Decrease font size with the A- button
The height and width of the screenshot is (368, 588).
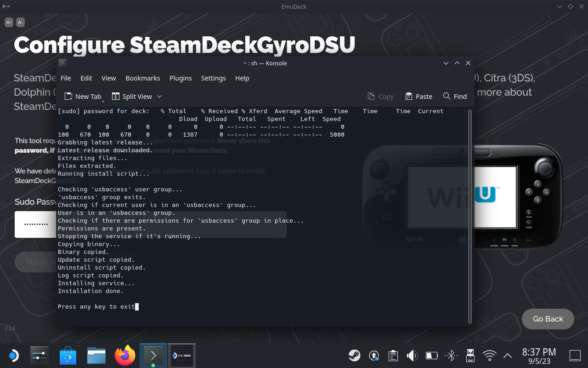click(x=20, y=22)
